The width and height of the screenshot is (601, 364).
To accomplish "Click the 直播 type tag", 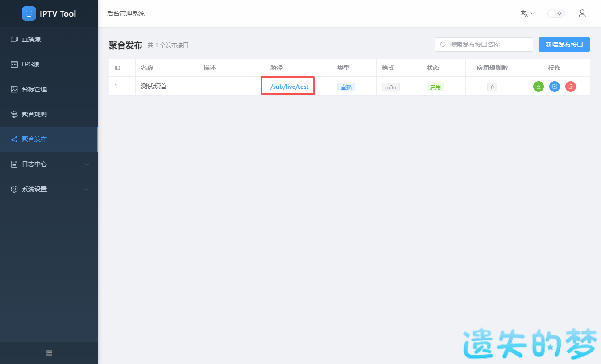I will click(346, 87).
